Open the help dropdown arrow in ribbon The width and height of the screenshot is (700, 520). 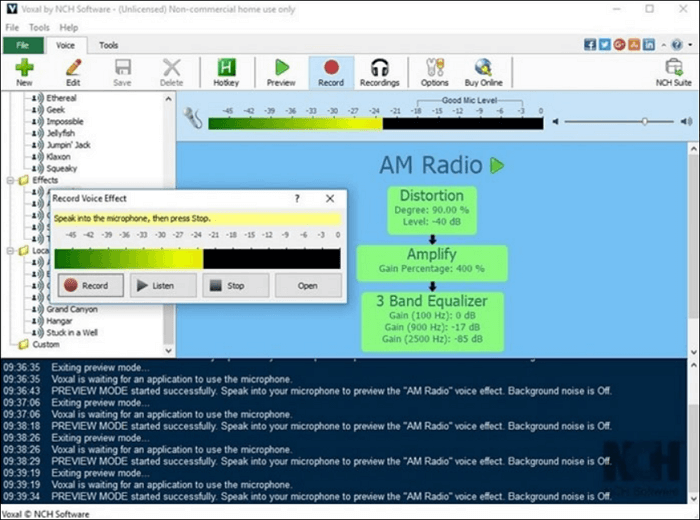pos(690,45)
